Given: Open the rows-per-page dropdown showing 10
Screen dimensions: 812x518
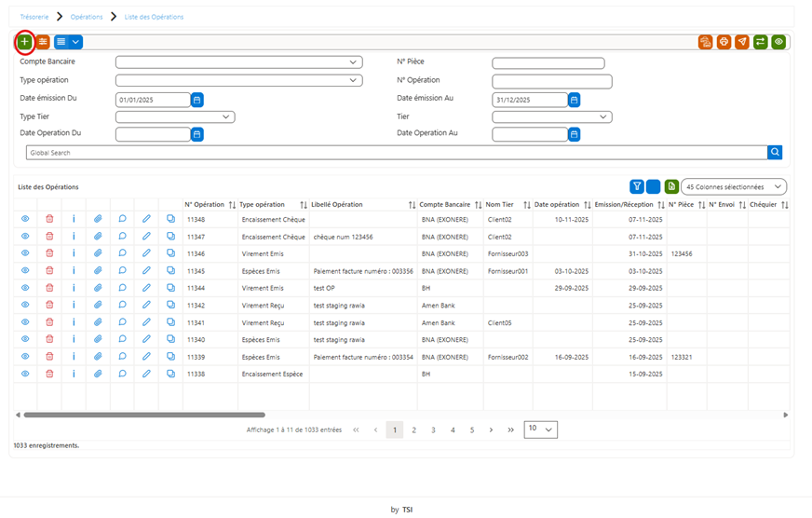Looking at the screenshot, I should (x=541, y=429).
